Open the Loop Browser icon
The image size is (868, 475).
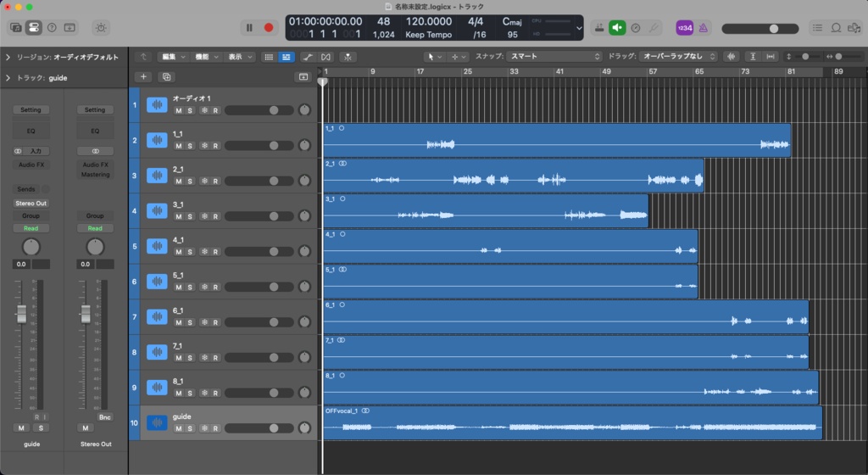pos(836,27)
